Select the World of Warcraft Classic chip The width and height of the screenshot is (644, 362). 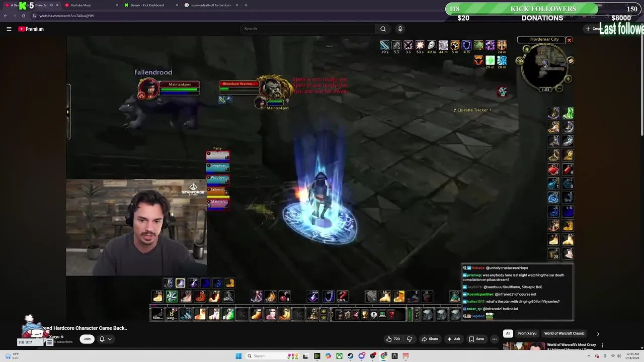point(565,333)
